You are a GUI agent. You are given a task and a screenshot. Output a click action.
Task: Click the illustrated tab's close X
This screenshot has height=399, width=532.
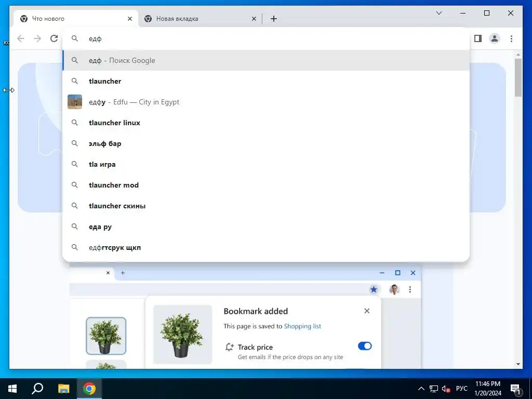coord(108,273)
